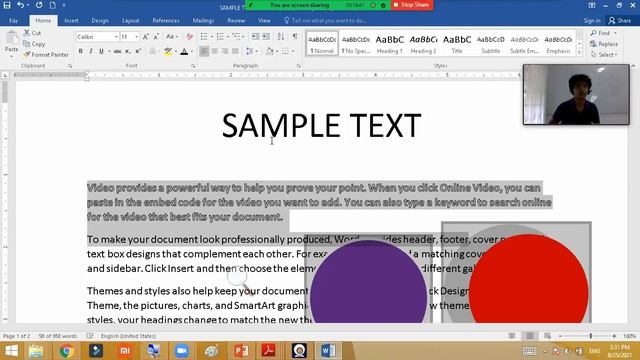The width and height of the screenshot is (640, 360).
Task: Open Chrome from the taskbar
Action: click(67, 351)
